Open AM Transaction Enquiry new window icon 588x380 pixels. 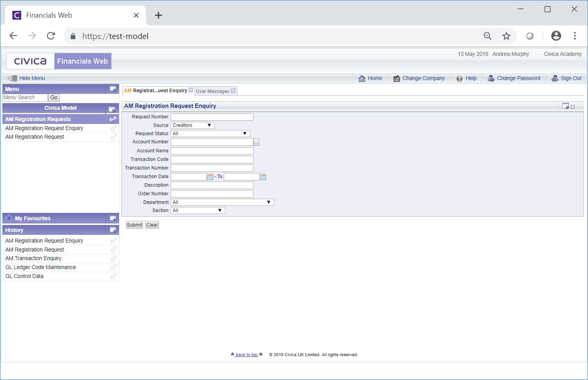pos(114,259)
